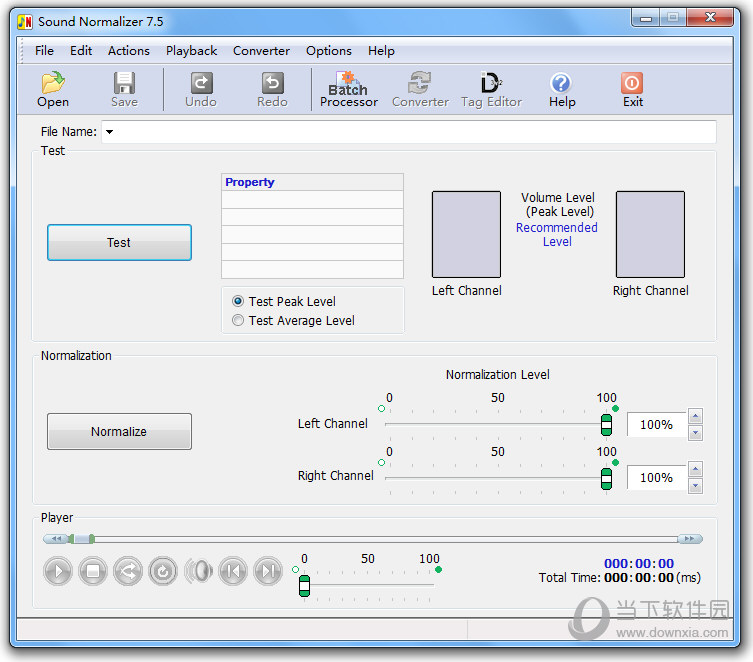Click the Property column header

point(312,182)
